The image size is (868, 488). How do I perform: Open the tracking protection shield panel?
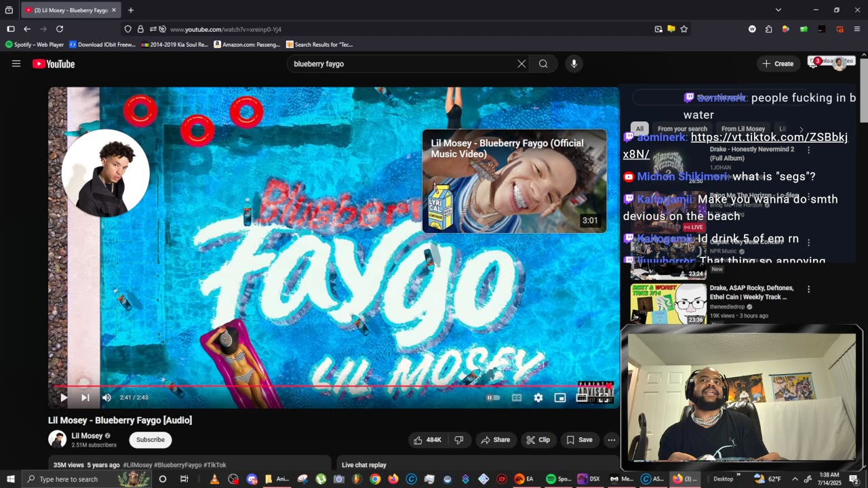click(127, 29)
